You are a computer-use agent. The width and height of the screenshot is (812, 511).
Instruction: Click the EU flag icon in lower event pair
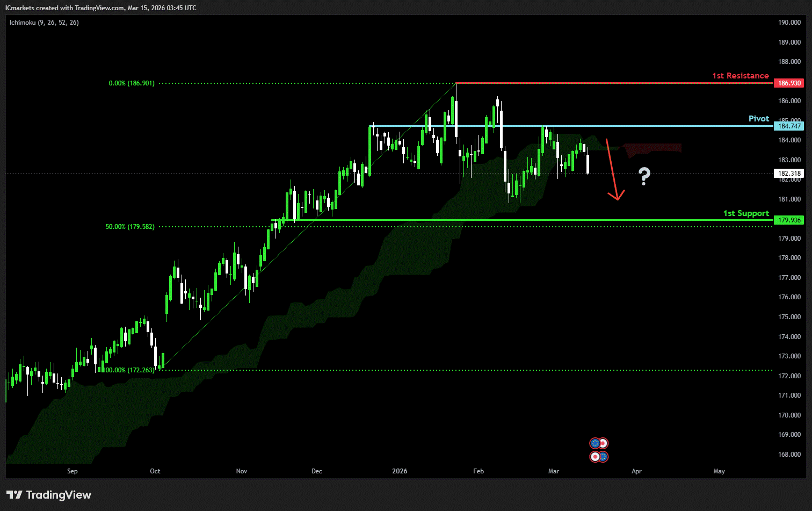click(604, 457)
